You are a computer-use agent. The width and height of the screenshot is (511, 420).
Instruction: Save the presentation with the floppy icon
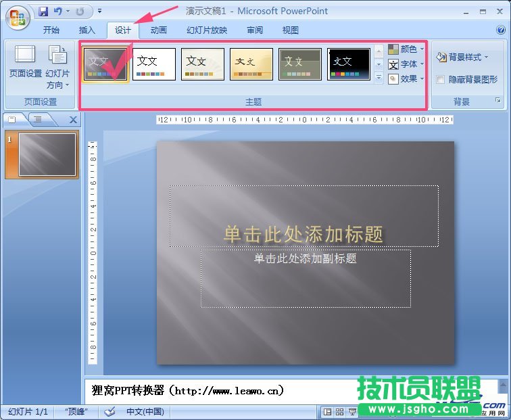click(43, 11)
